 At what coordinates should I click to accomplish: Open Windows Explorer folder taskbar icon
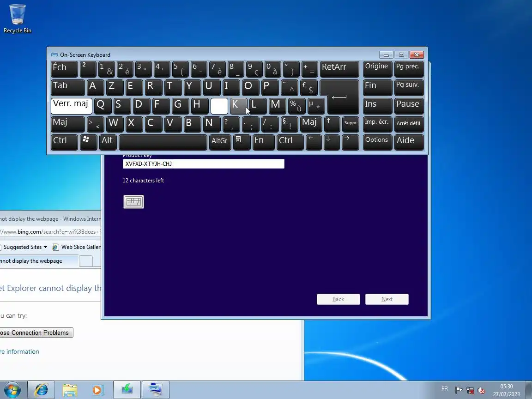point(70,390)
